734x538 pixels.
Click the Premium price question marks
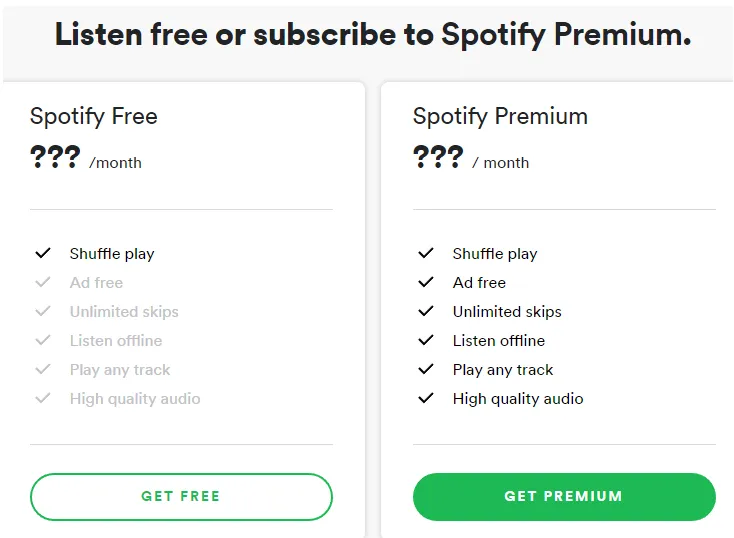438,156
